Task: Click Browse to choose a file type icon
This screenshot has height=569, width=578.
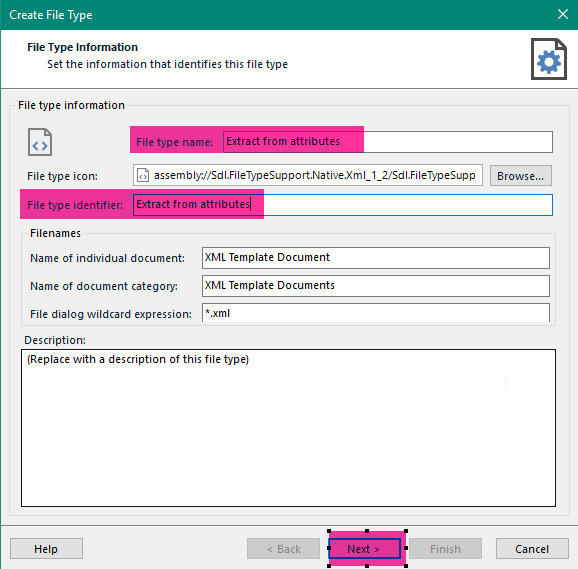Action: pyautogui.click(x=520, y=176)
